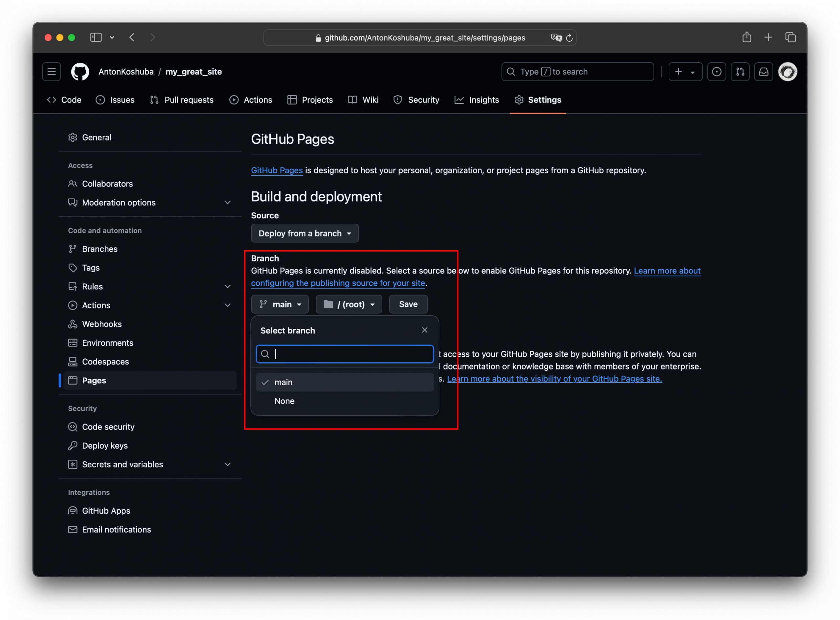840x620 pixels.
Task: Click the AntonKoshuba owner link
Action: click(126, 72)
